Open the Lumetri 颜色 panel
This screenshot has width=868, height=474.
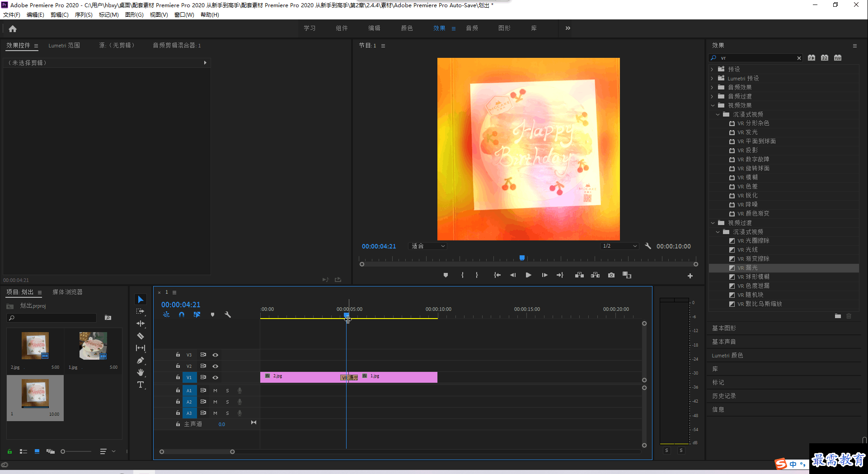pyautogui.click(x=727, y=355)
